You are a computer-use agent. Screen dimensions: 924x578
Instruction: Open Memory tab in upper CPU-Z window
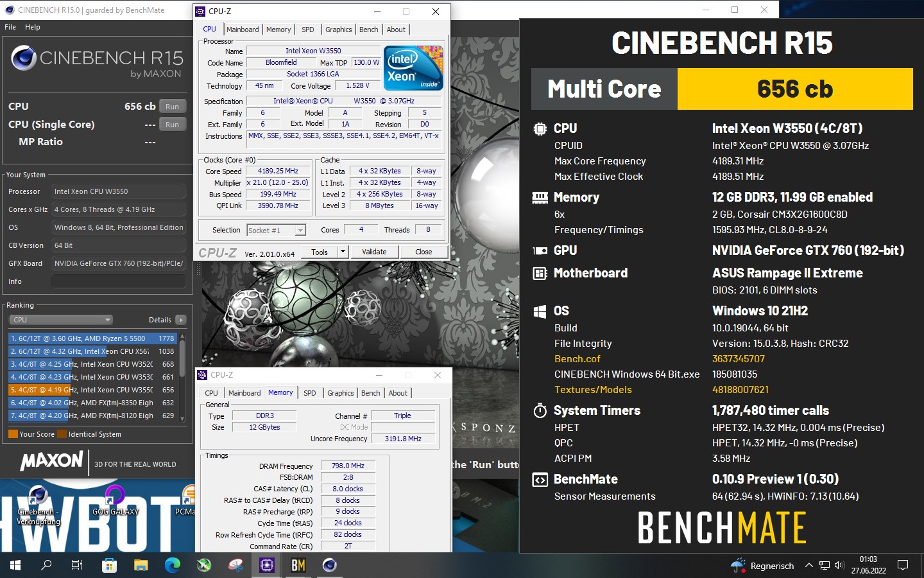pos(278,30)
